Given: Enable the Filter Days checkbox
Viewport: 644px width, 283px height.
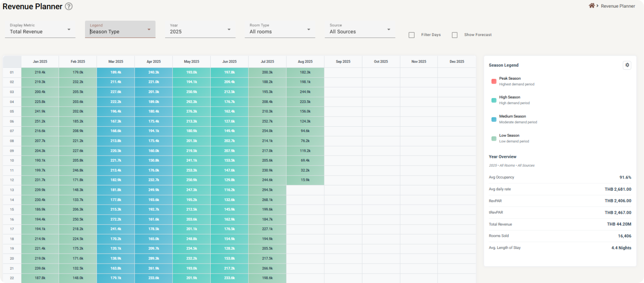Looking at the screenshot, I should click(x=412, y=35).
